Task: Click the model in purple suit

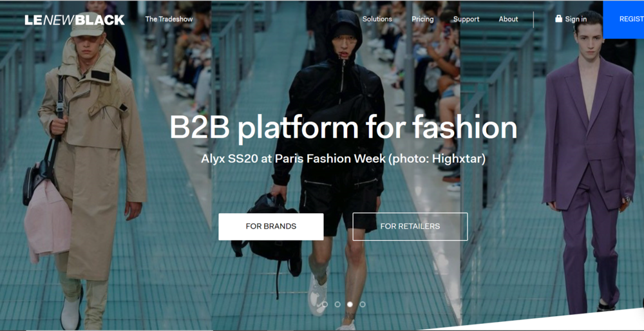Action: [589, 164]
